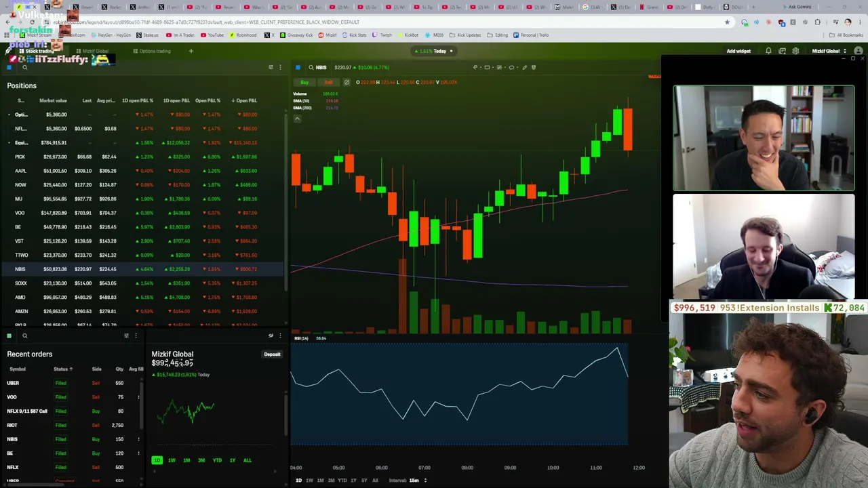Choose the ellipse drawing tool
Image resolution: width=868 pixels, height=488 pixels.
512,67
